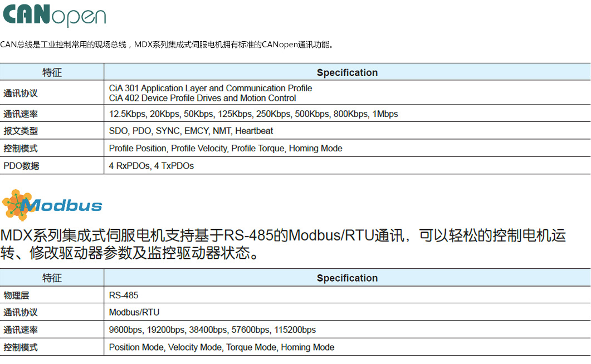Click the cell "4 RxPDOs, 4 TxPDOs"

click(151, 166)
